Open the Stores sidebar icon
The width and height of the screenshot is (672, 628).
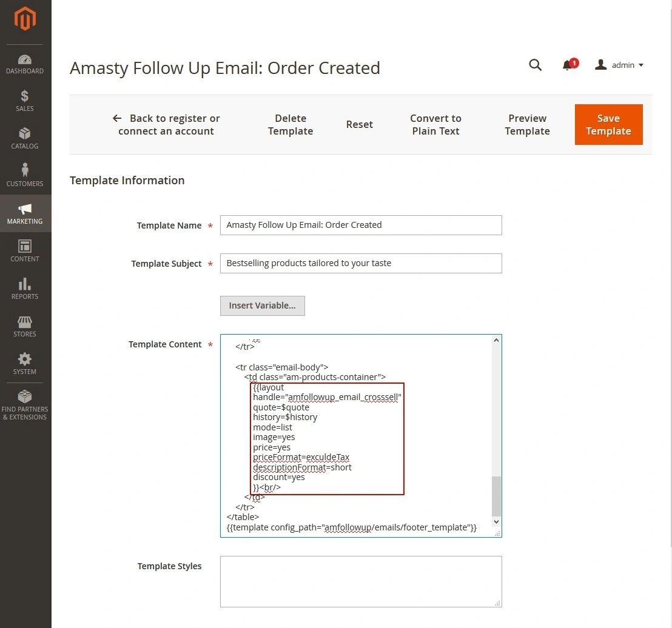pyautogui.click(x=24, y=326)
